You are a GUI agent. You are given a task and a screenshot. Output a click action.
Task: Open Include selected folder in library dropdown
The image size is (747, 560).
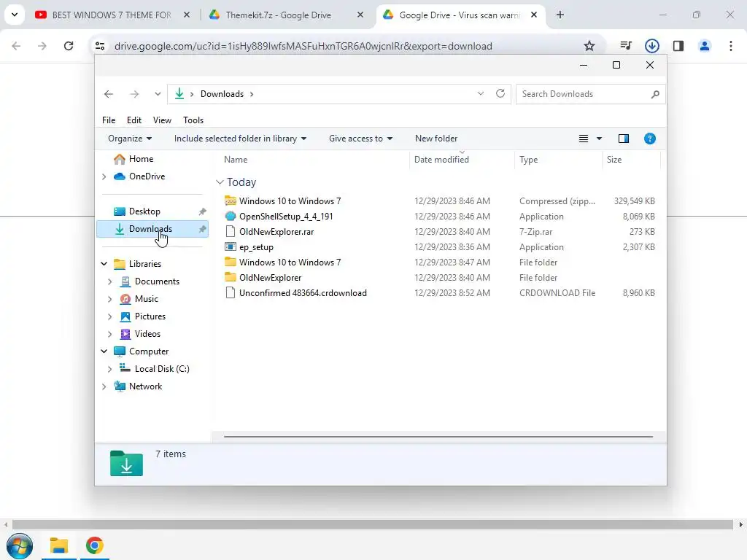tap(240, 139)
